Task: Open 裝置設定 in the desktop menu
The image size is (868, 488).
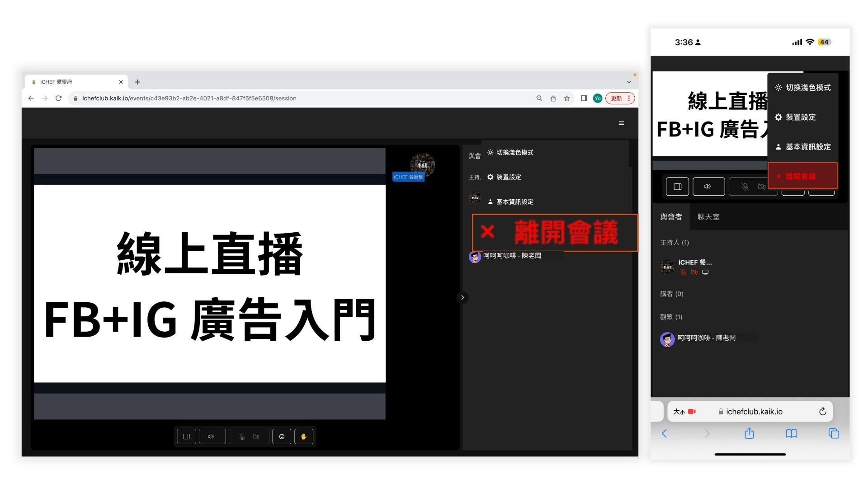Action: point(509,177)
